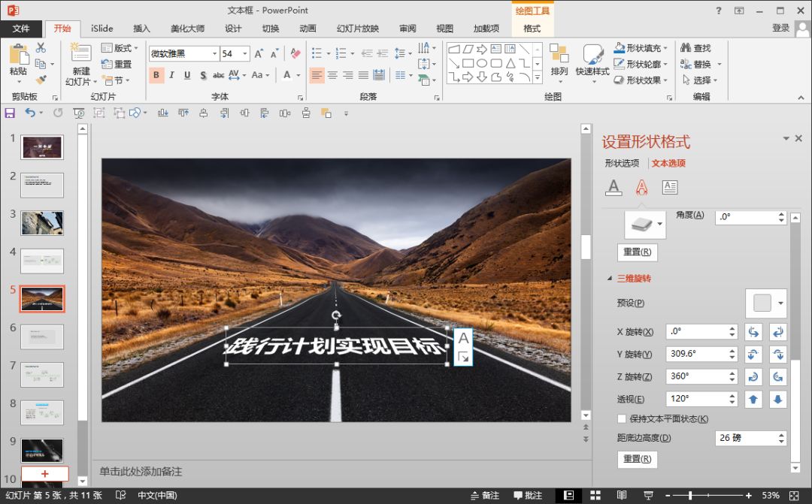Select the Text Effects icon in format pane
812x504 pixels.
click(x=641, y=188)
